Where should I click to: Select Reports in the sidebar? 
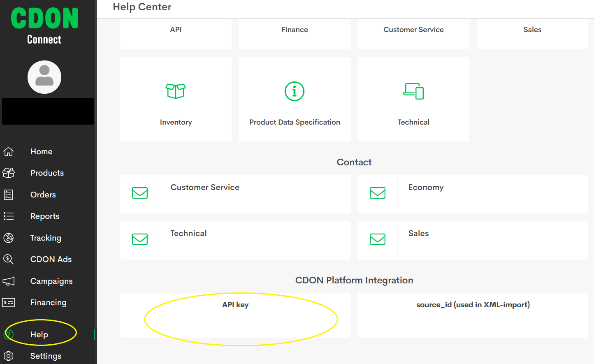(45, 216)
